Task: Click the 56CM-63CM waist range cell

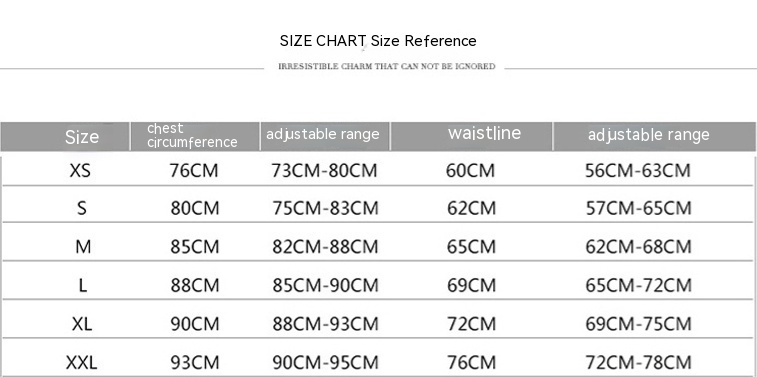Action: coord(638,171)
